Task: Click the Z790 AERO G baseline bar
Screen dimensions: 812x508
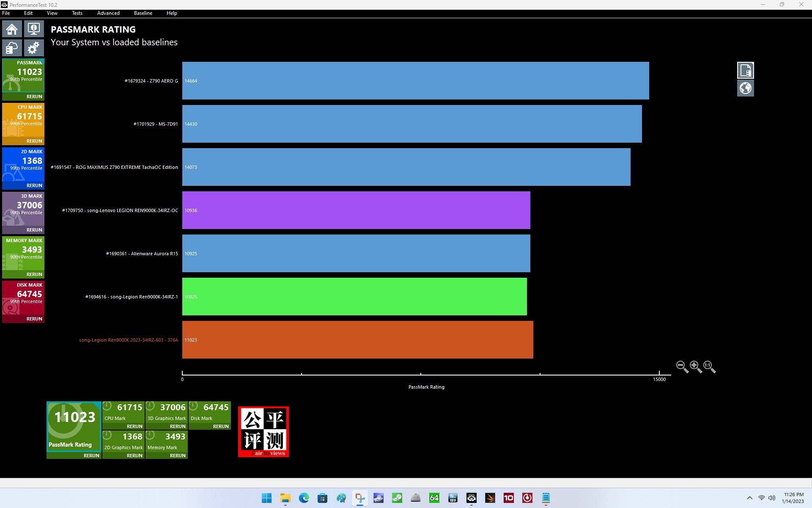Action: (415, 81)
